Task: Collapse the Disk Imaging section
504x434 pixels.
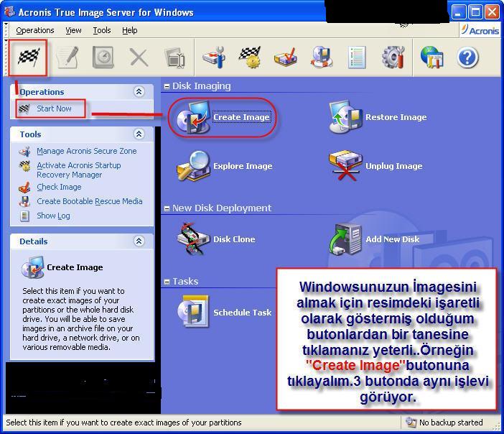Action: click(167, 86)
